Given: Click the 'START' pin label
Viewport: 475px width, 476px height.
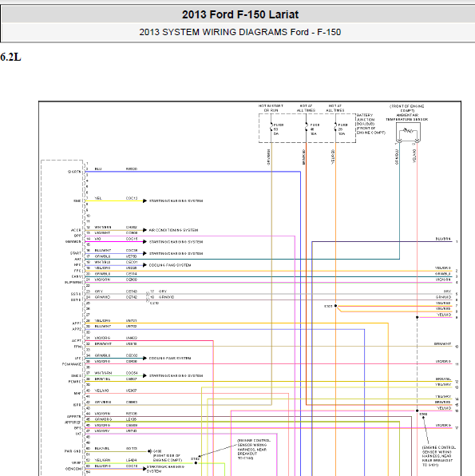Looking at the screenshot, I should coord(76,253).
